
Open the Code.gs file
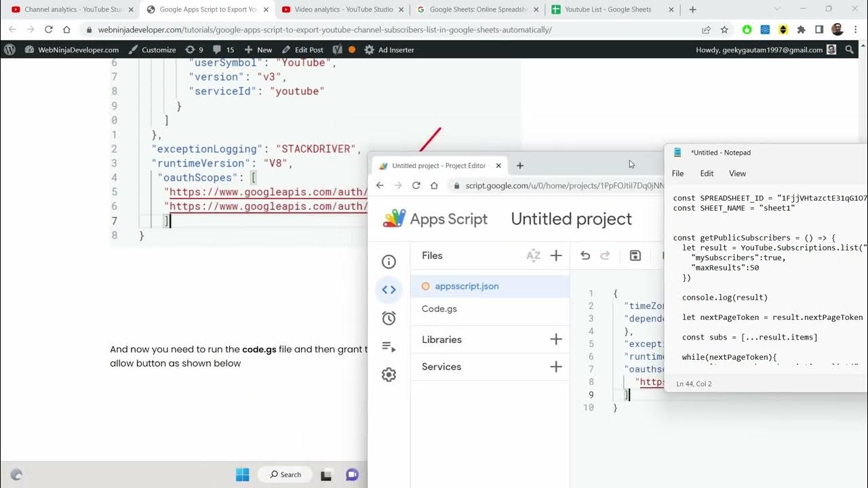439,308
